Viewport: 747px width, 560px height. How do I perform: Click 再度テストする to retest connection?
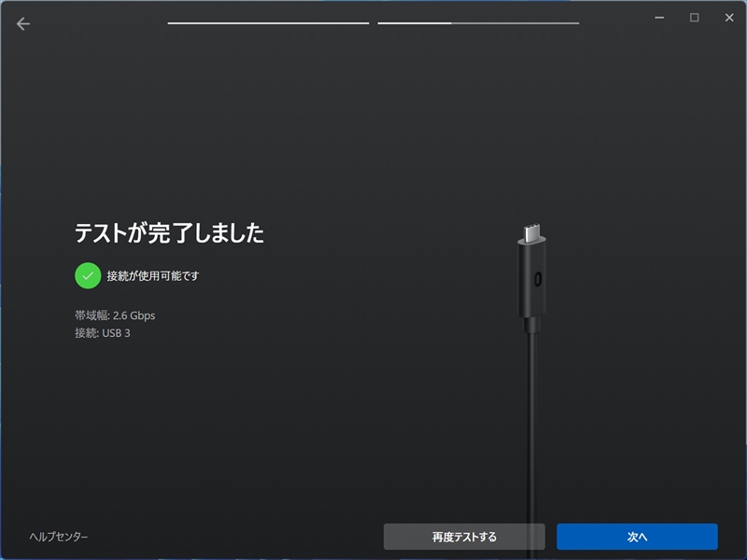coord(464,537)
